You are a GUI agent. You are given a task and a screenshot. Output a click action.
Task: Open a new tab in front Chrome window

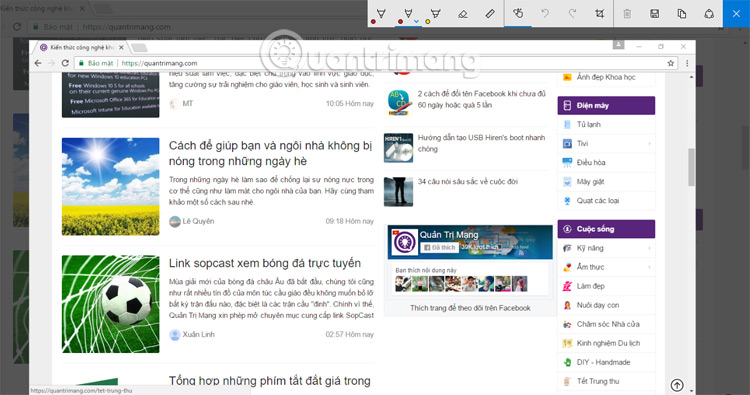point(139,47)
